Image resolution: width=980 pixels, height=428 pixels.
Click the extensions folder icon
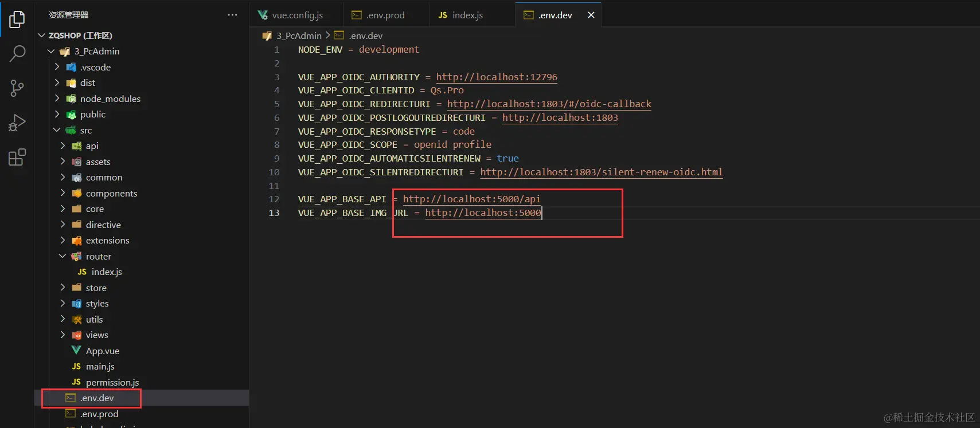coord(77,241)
